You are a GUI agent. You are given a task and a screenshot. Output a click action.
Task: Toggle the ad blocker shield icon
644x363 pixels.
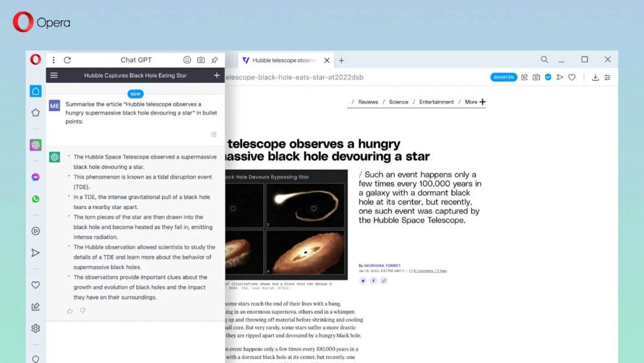pos(548,77)
